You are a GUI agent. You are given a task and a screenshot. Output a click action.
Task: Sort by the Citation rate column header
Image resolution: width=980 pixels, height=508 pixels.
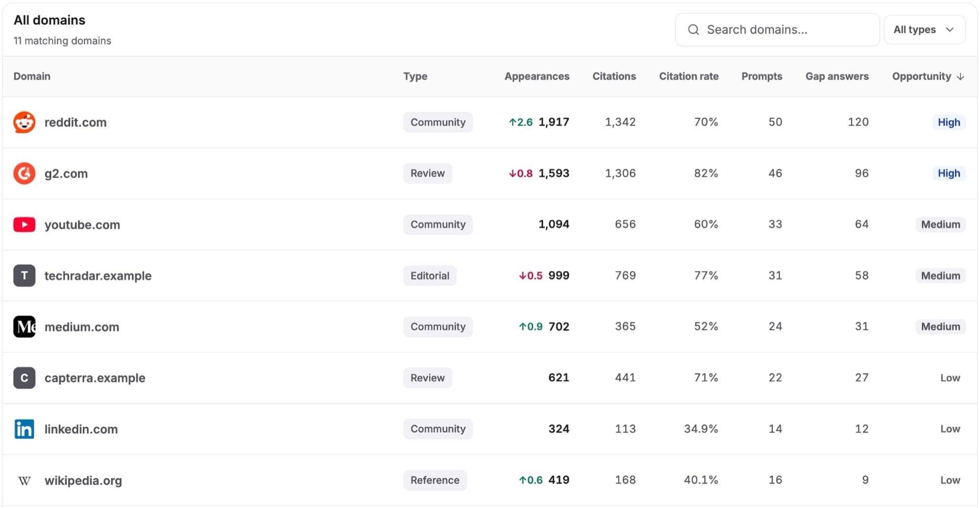tap(688, 76)
